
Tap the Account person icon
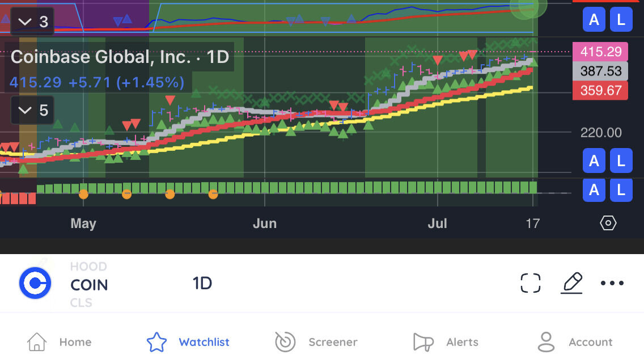point(546,342)
